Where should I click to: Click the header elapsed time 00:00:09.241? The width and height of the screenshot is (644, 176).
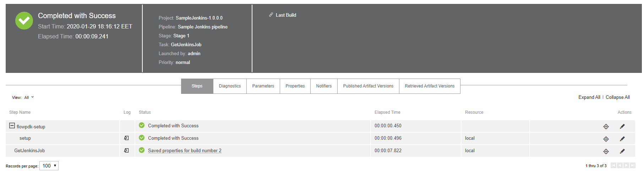click(92, 36)
